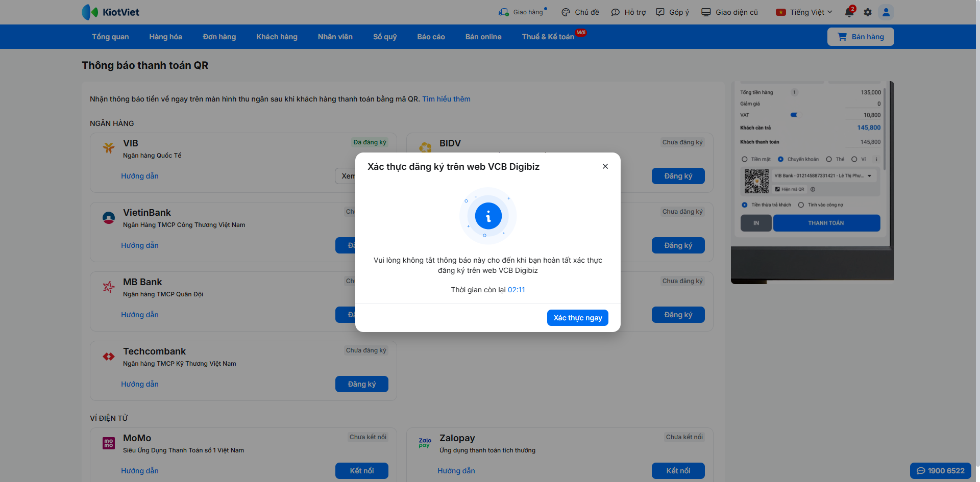Open the Báo cáo menu

[x=431, y=37]
